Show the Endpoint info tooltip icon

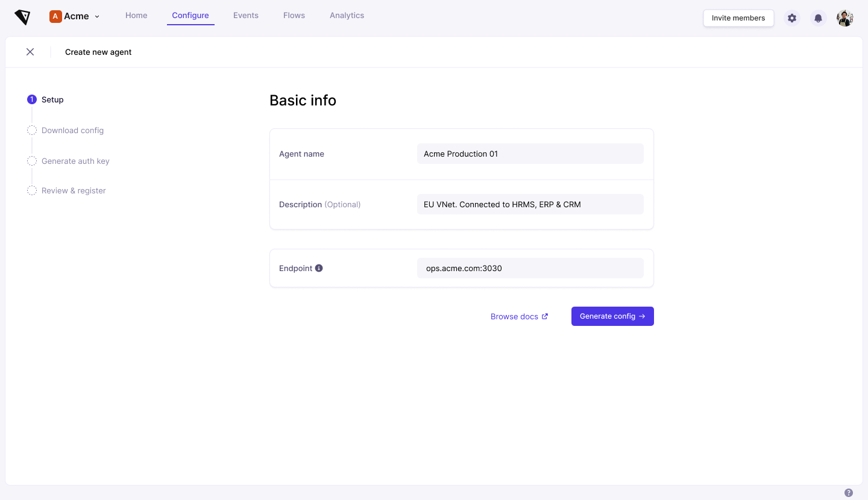point(319,268)
